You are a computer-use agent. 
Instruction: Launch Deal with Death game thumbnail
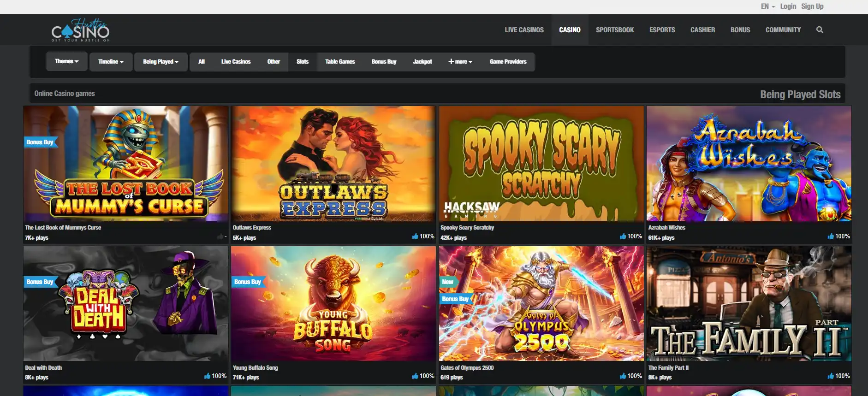click(126, 303)
